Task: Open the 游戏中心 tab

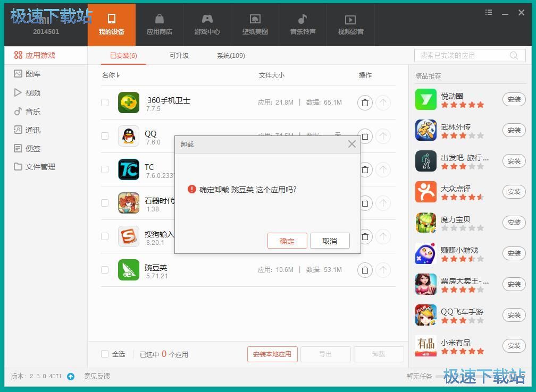Action: point(207,25)
